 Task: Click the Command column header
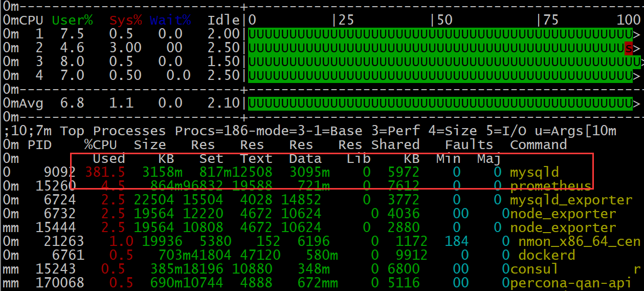[538, 145]
